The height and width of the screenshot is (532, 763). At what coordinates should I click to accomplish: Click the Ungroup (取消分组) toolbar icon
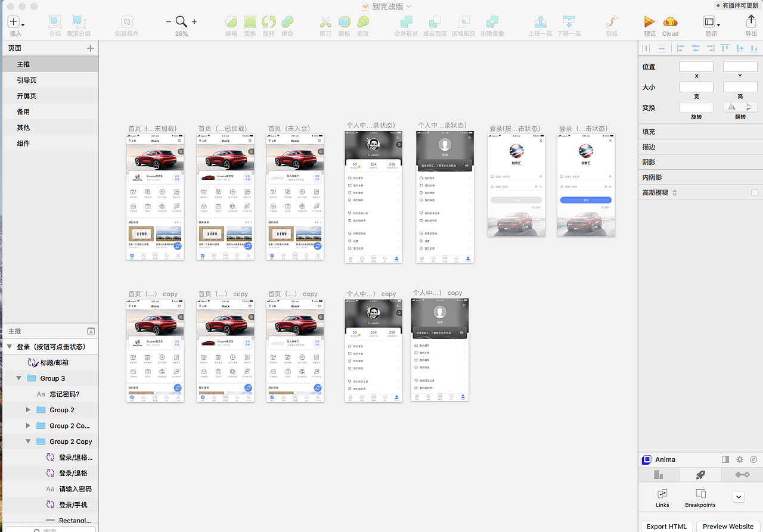pyautogui.click(x=79, y=22)
